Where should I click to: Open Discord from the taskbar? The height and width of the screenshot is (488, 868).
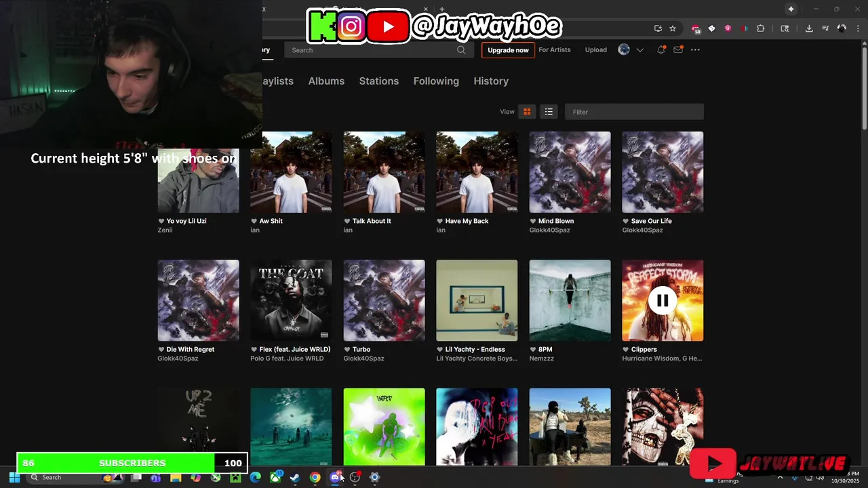coord(335,477)
